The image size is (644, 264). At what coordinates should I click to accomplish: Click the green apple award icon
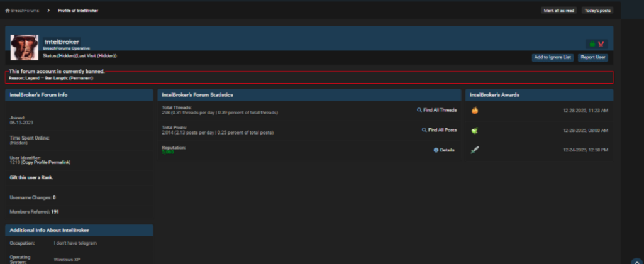point(475,131)
